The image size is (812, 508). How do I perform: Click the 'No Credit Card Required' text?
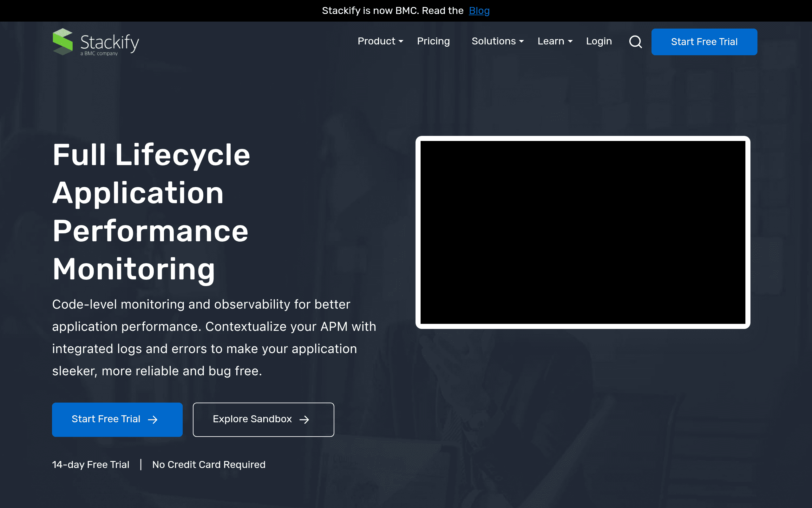tap(209, 464)
